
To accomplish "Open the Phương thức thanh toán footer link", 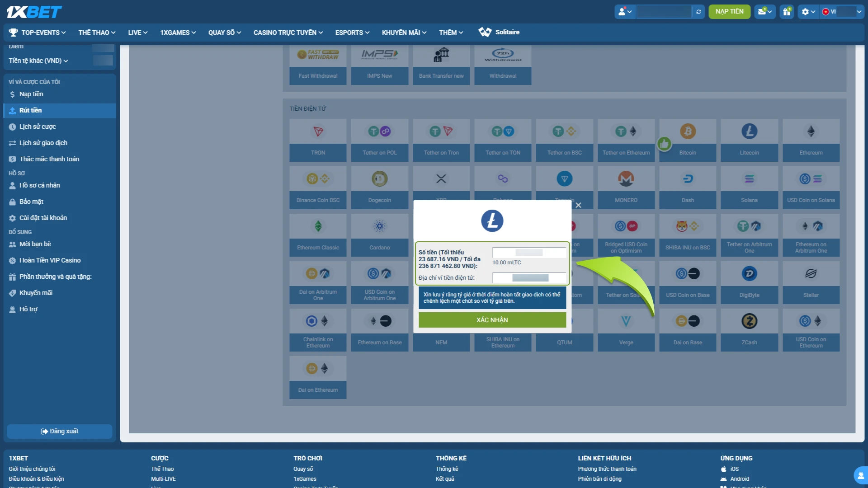I will 607,469.
